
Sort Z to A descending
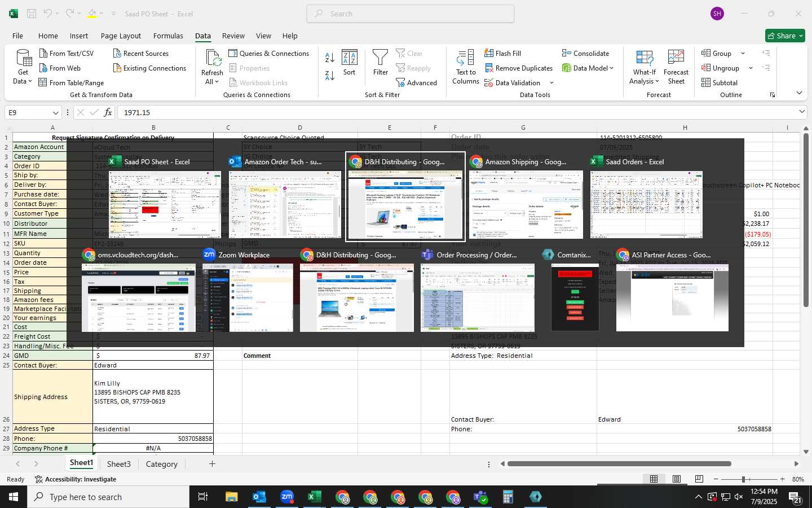click(330, 75)
